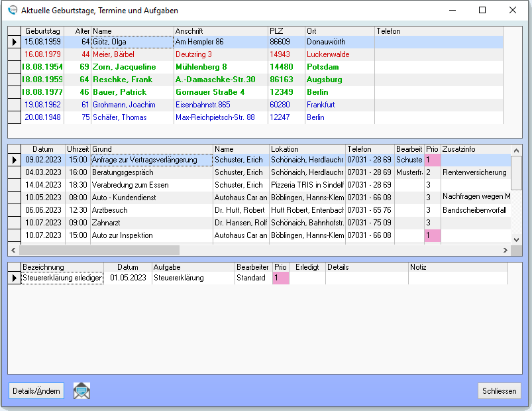The width and height of the screenshot is (532, 411).
Task: Click the PLZ column header
Action: pyautogui.click(x=285, y=30)
